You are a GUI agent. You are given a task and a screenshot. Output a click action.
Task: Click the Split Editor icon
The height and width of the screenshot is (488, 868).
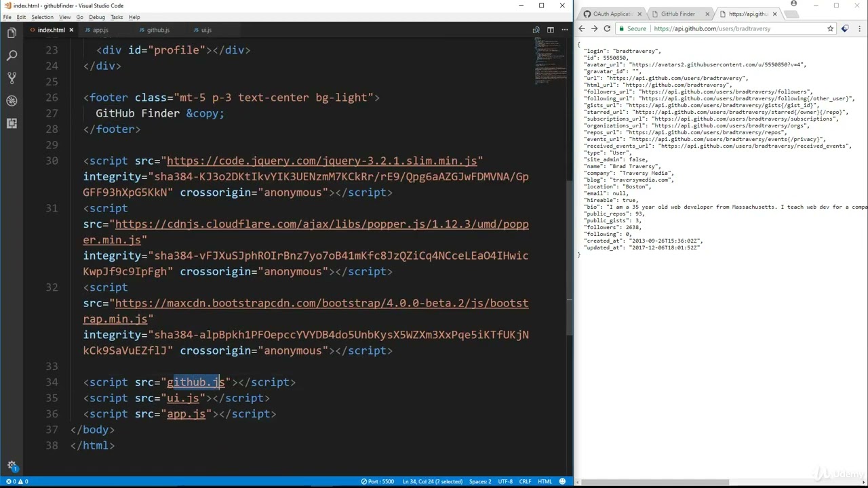click(550, 30)
